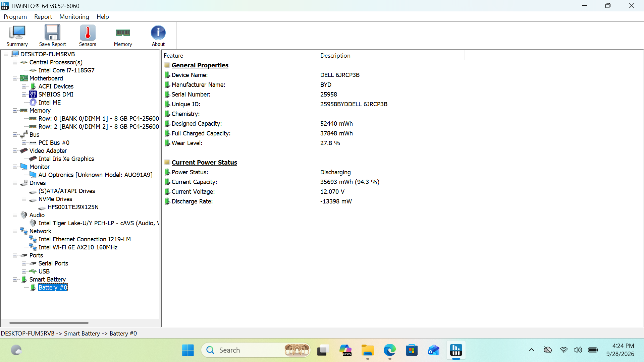Select the USB tree node
Screen dimensions: 644x362
[x=44, y=271]
